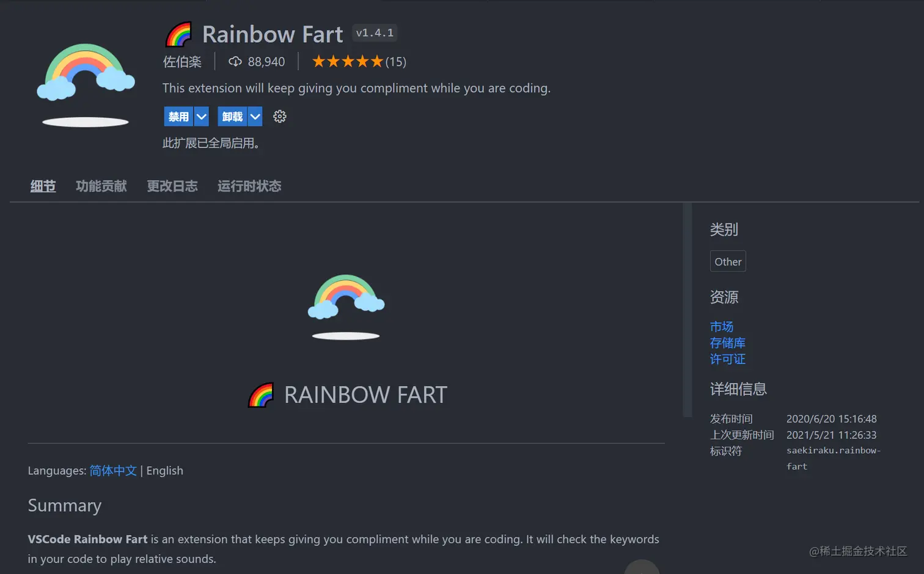Open the 存储库 repository link
This screenshot has height=574, width=924.
728,343
